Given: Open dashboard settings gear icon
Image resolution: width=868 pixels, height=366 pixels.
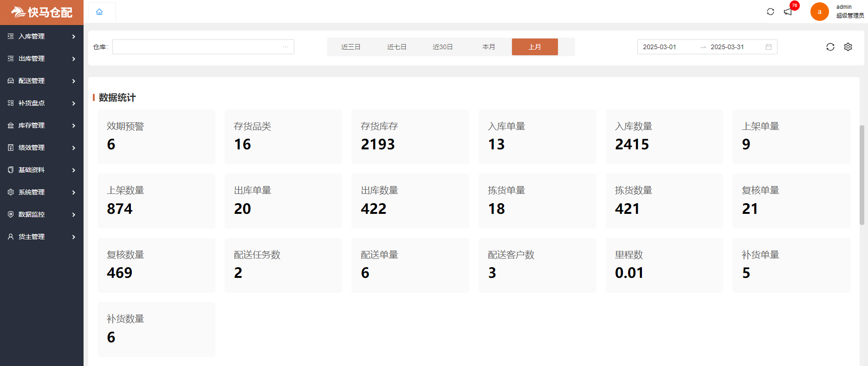Looking at the screenshot, I should click(848, 47).
